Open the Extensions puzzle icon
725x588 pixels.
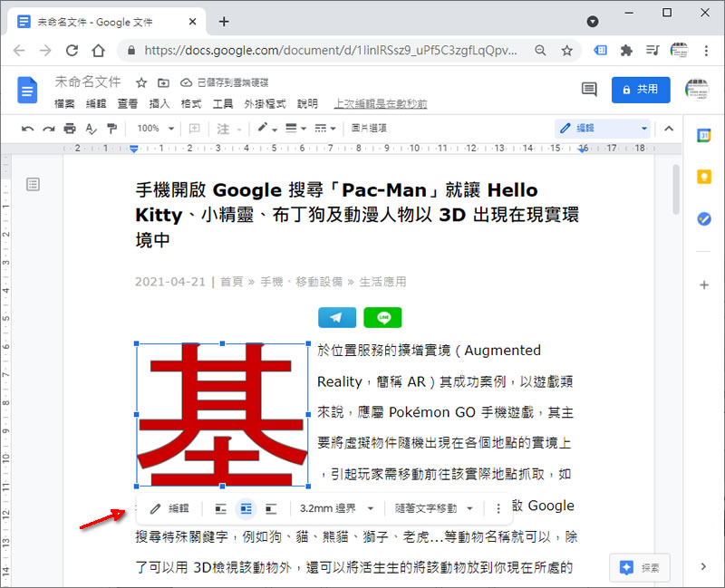(x=626, y=50)
